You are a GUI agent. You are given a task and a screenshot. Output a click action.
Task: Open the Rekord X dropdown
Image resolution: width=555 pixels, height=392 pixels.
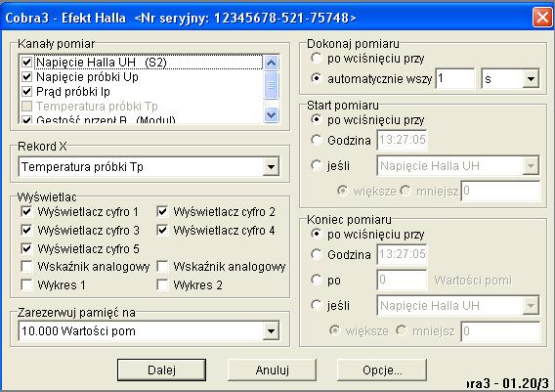pos(271,167)
